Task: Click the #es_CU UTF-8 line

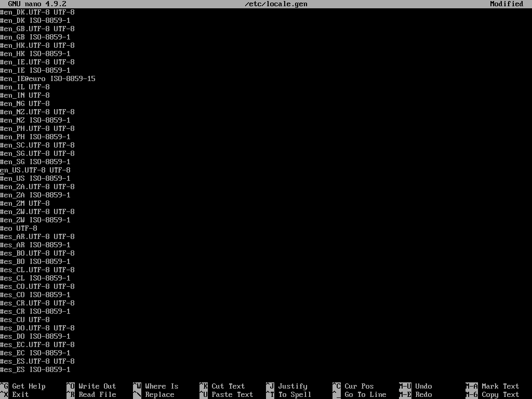Action: click(25, 320)
